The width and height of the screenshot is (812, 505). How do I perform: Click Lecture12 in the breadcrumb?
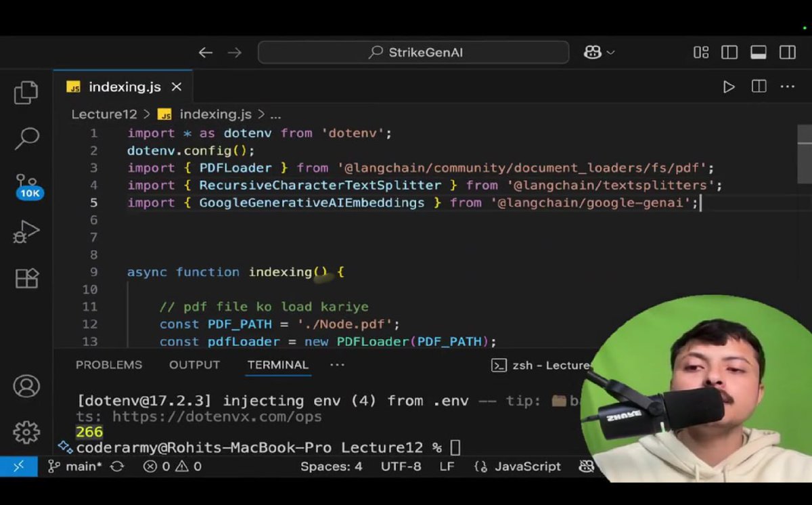(x=104, y=114)
